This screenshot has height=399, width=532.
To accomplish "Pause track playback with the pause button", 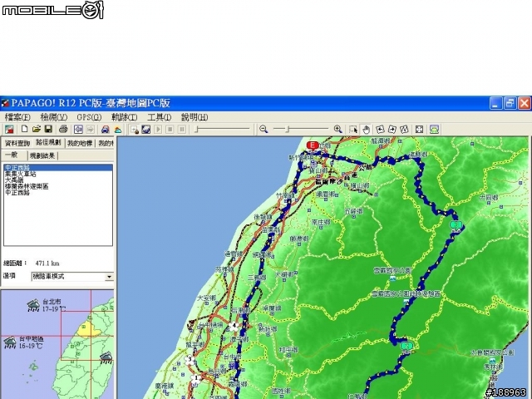I will [x=182, y=130].
